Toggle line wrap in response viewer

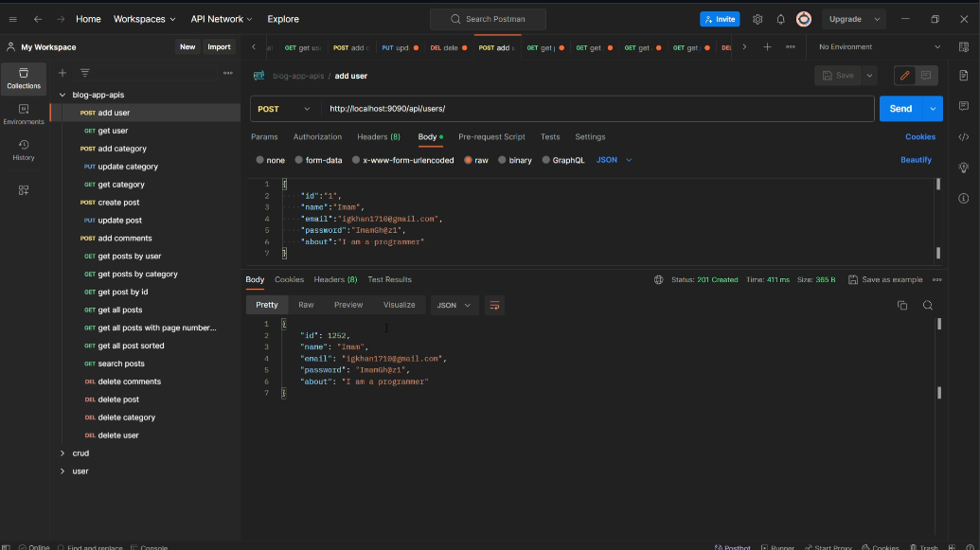tap(494, 305)
